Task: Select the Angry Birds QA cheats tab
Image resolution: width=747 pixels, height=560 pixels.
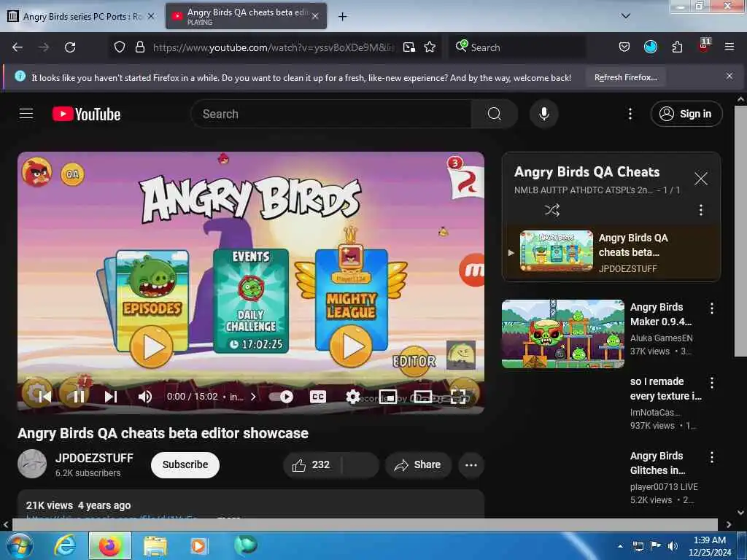Action: coord(246,16)
